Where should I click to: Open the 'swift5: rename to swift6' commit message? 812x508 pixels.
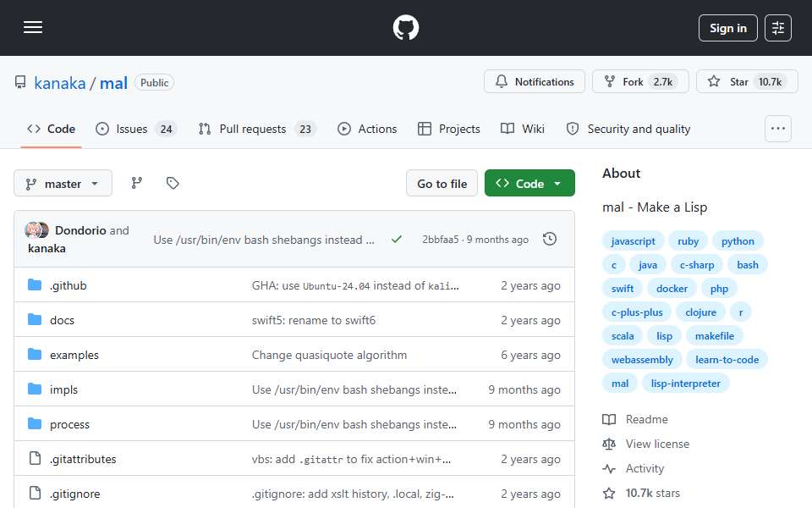pos(314,320)
